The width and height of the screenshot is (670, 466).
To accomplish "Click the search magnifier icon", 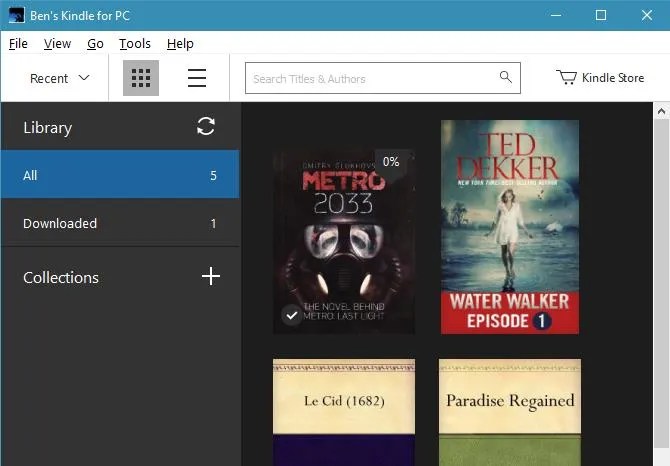I will pos(505,77).
